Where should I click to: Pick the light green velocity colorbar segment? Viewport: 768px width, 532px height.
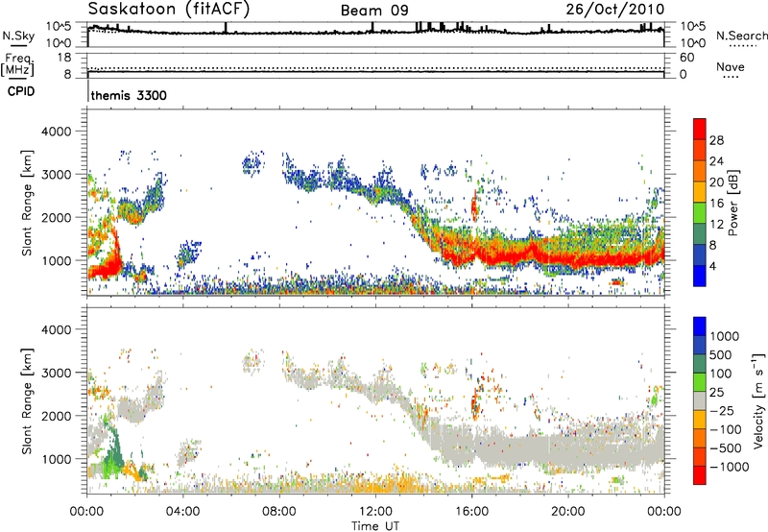click(700, 382)
